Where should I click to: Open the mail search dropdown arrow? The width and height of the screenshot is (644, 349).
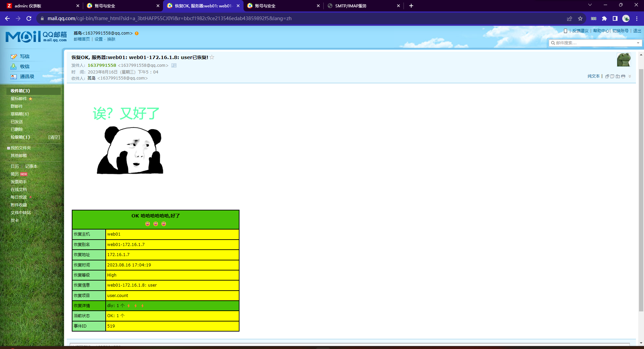click(x=638, y=43)
